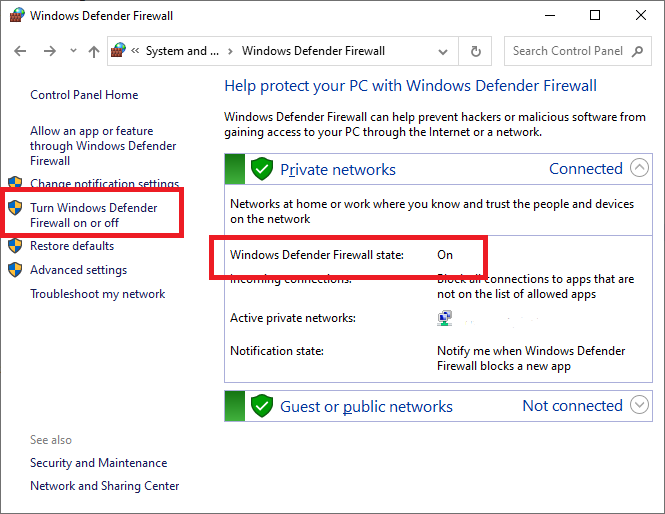Viewport: 665px width, 514px height.
Task: Click the breadcrumb separator arrow after System
Action: (x=230, y=51)
